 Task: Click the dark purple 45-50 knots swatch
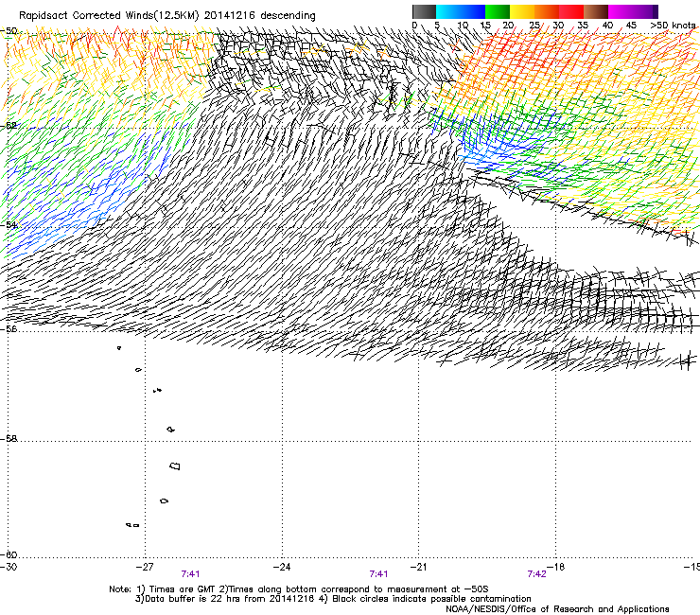[x=645, y=11]
